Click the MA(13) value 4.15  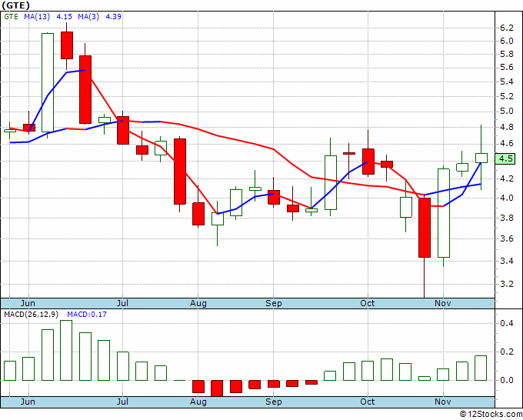[x=65, y=16]
